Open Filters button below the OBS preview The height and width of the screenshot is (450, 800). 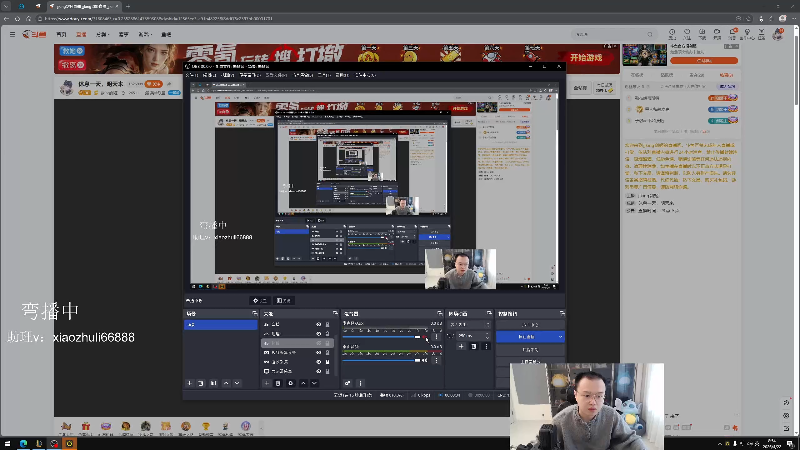284,301
